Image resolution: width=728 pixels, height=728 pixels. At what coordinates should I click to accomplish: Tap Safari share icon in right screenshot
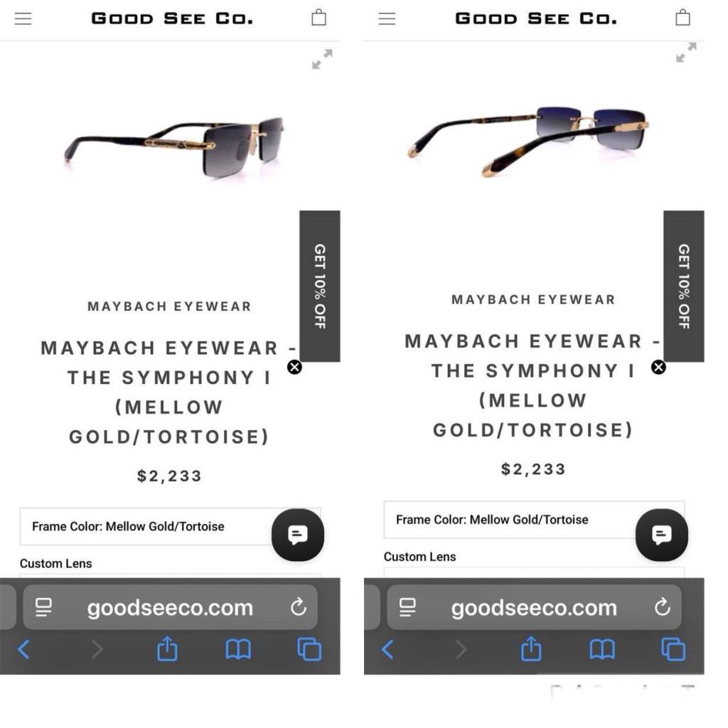click(531, 648)
